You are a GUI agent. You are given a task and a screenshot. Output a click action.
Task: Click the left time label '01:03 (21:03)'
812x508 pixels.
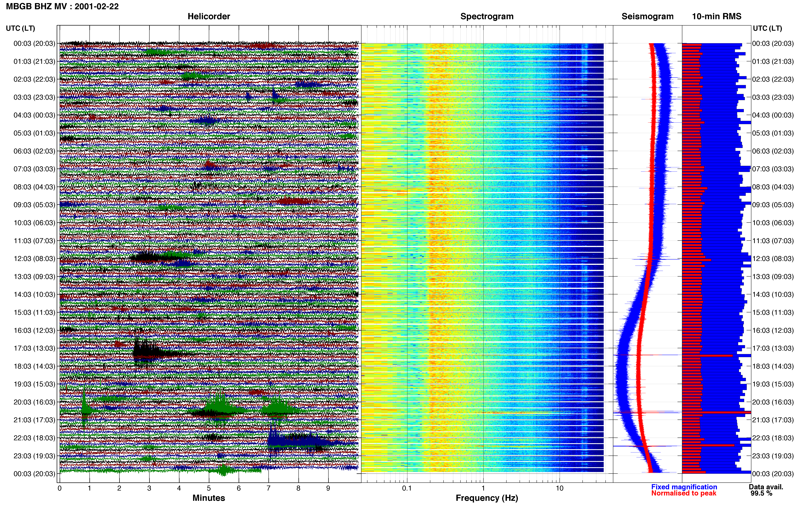pos(34,62)
